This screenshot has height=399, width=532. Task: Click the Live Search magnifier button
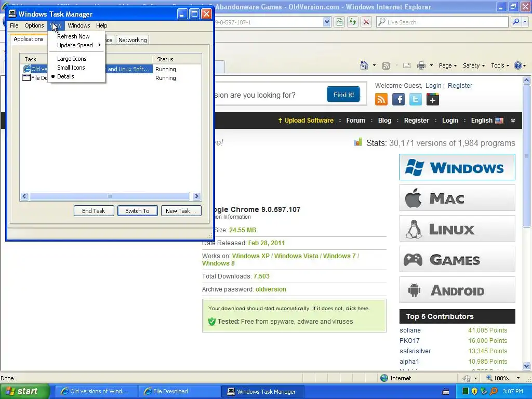tap(516, 22)
